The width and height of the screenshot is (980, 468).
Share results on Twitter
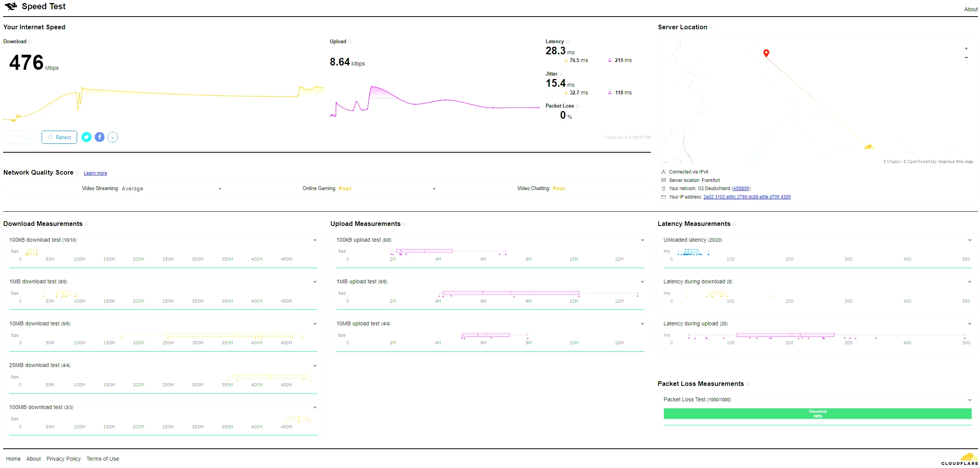pyautogui.click(x=87, y=137)
